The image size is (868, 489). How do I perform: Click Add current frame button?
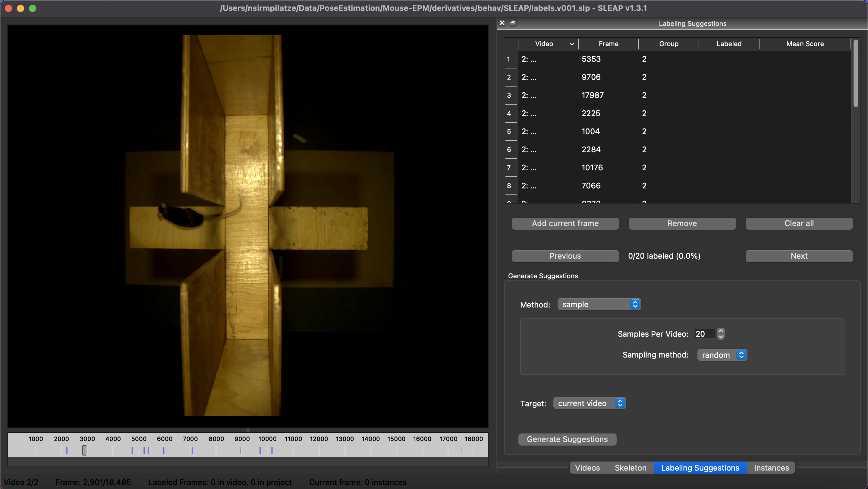click(x=565, y=223)
